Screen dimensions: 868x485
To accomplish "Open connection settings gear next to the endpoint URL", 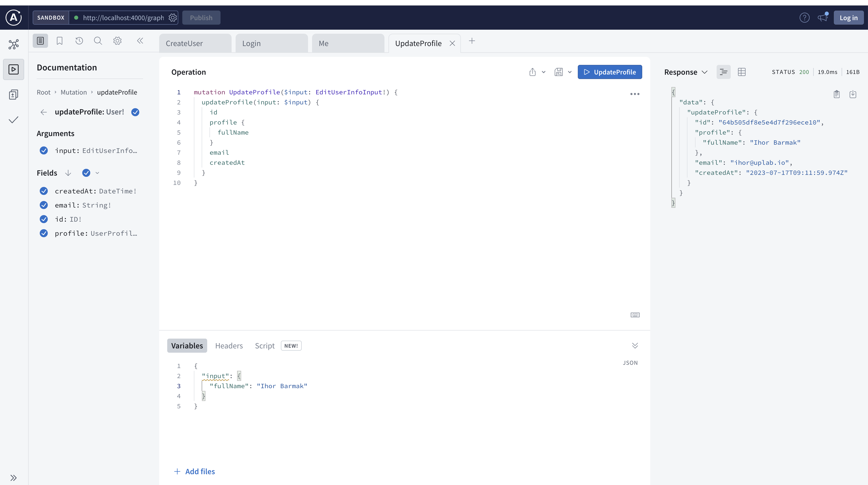I will pyautogui.click(x=172, y=18).
